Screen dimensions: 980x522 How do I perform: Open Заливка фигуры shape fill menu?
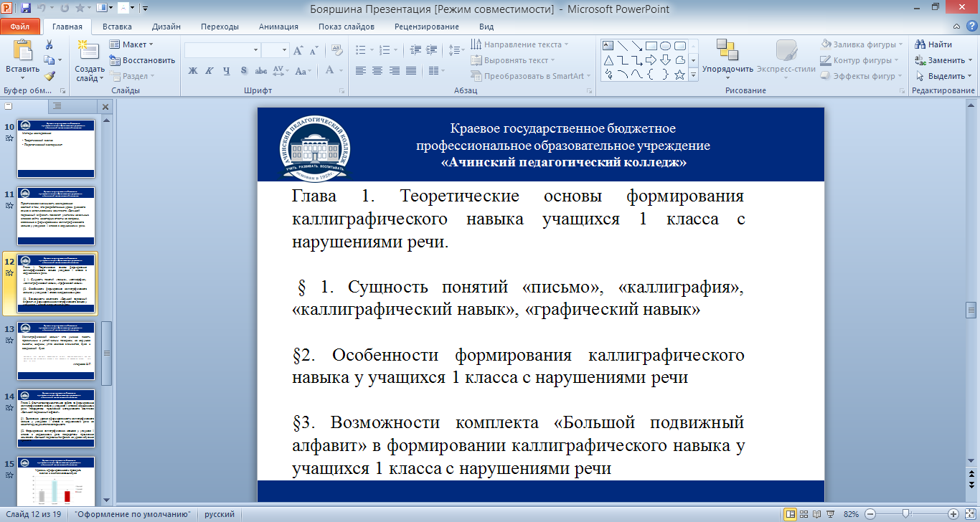pyautogui.click(x=861, y=44)
